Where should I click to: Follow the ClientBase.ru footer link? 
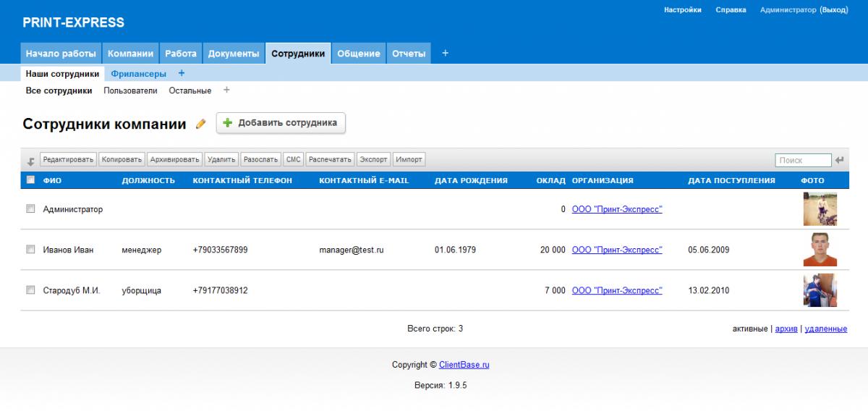click(464, 365)
